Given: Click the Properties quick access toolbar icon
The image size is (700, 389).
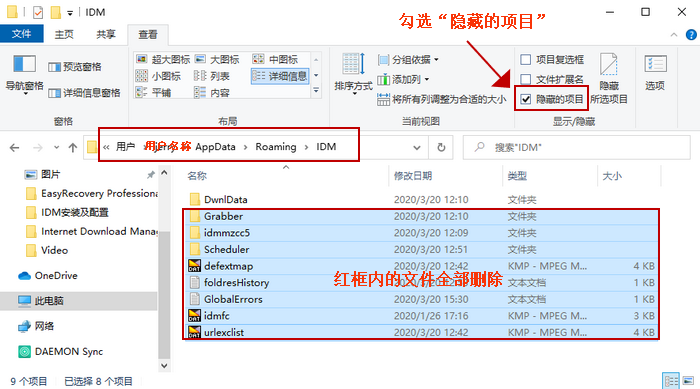Looking at the screenshot, I should pyautogui.click(x=38, y=12).
